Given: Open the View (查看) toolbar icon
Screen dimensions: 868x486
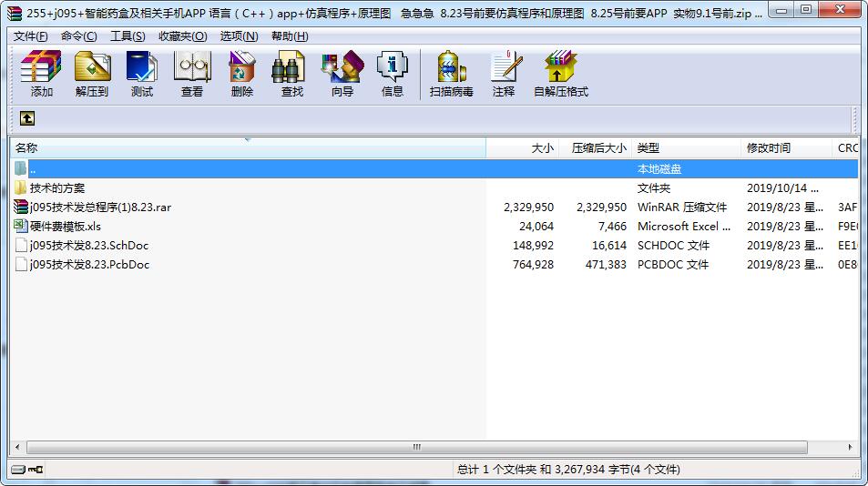Looking at the screenshot, I should pyautogui.click(x=192, y=74).
